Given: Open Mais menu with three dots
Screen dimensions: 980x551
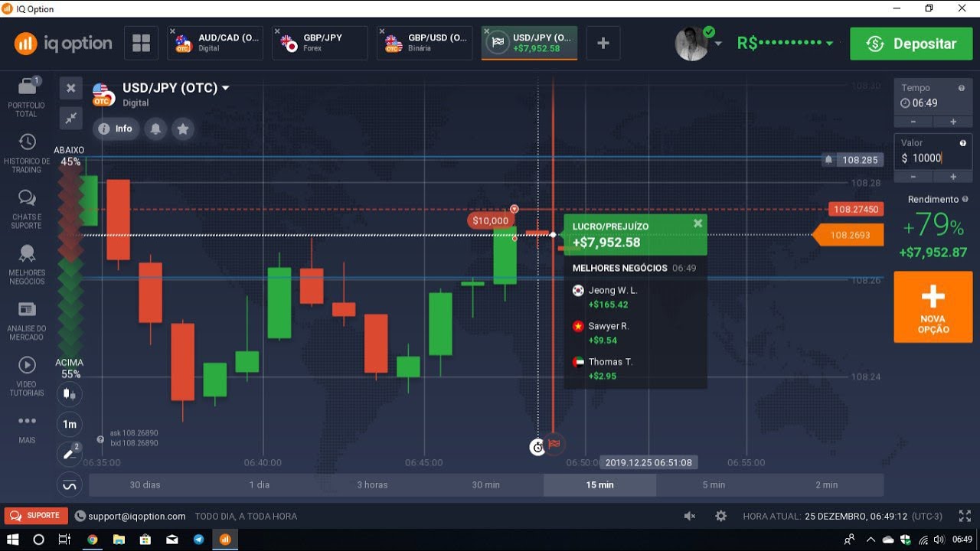Looking at the screenshot, I should click(x=27, y=429).
